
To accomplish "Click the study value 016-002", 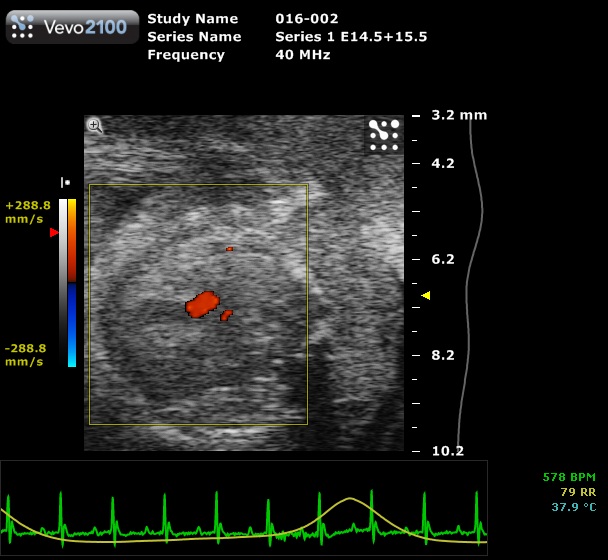I will (x=307, y=18).
